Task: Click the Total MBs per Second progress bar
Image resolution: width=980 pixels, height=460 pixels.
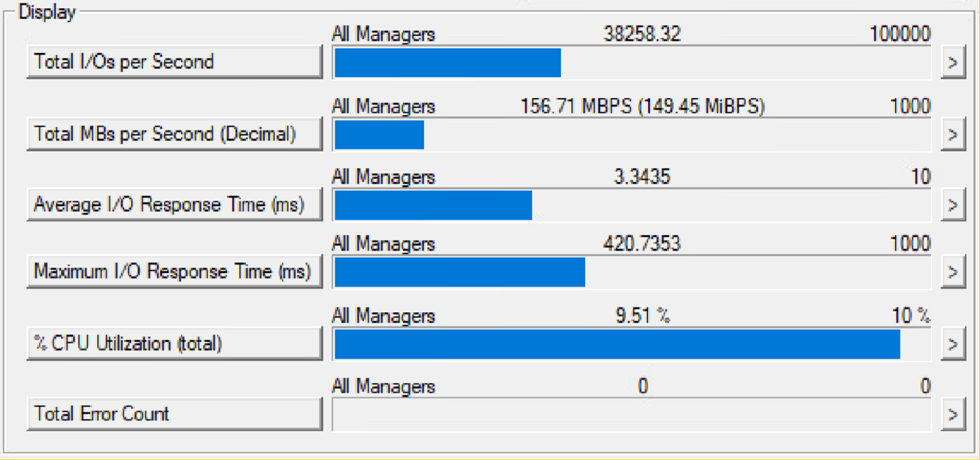Action: [632, 134]
